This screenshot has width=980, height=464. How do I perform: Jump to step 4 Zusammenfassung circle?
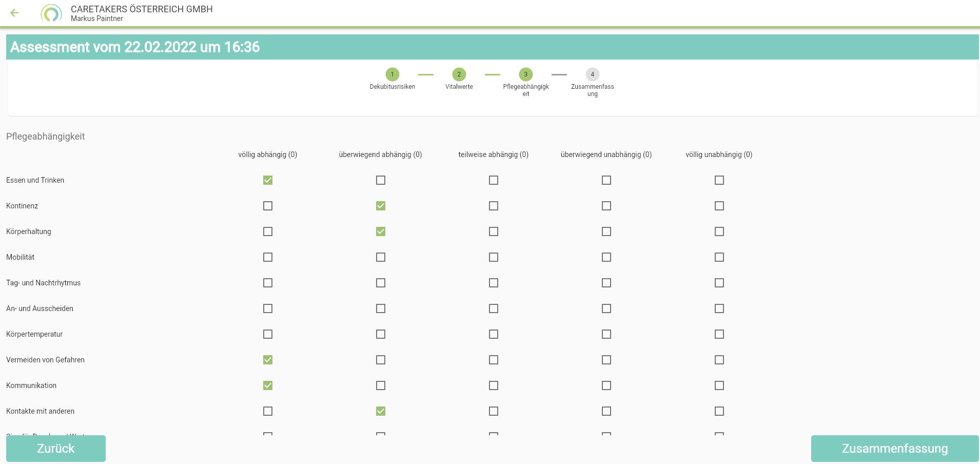592,74
